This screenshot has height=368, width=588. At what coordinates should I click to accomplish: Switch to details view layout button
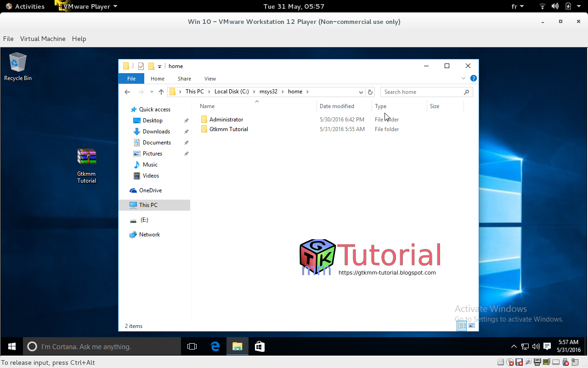462,326
